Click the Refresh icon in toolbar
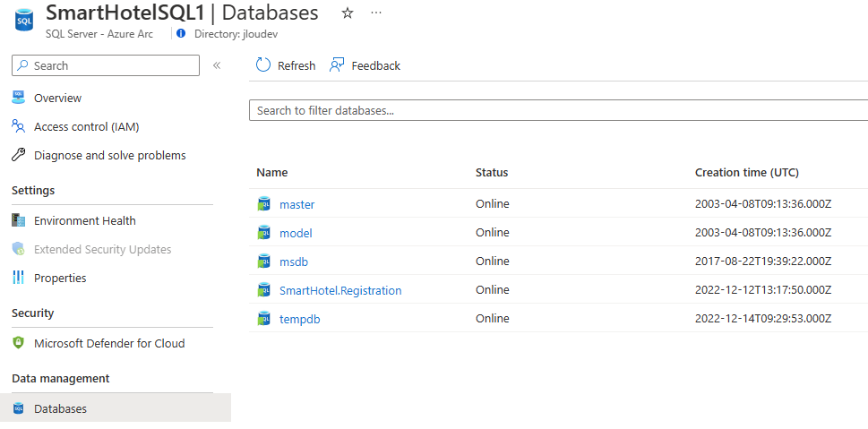868x429 pixels. (263, 65)
